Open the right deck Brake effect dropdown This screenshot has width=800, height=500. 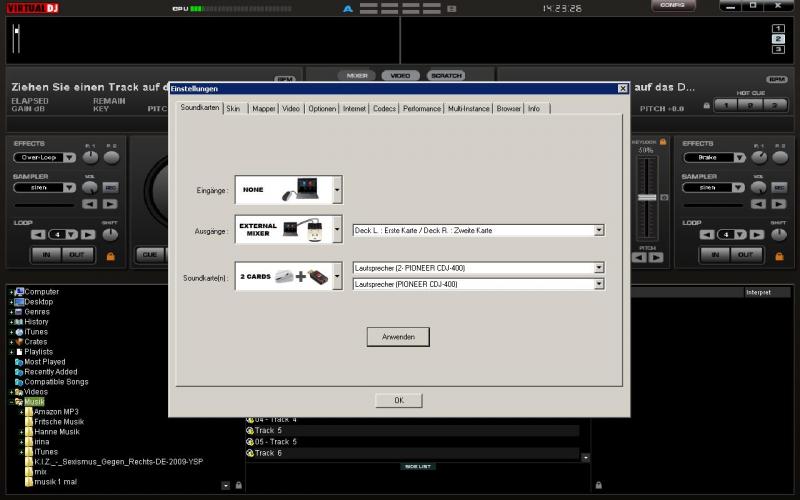point(739,158)
